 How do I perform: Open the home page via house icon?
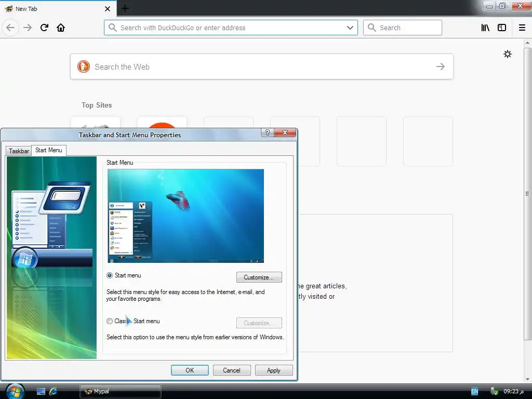pos(61,28)
